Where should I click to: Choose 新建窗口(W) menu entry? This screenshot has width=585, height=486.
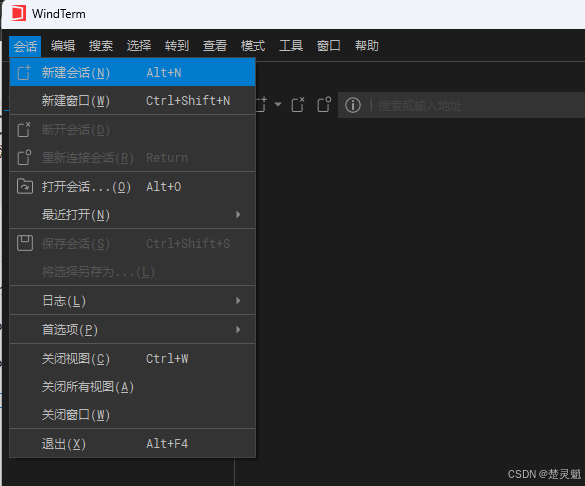[x=132, y=101]
